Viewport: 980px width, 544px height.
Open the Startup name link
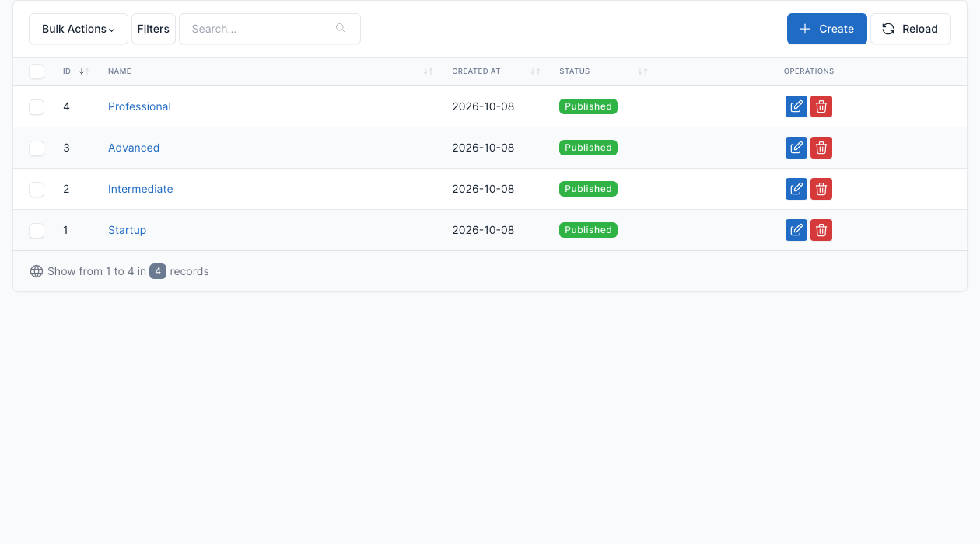tap(127, 230)
